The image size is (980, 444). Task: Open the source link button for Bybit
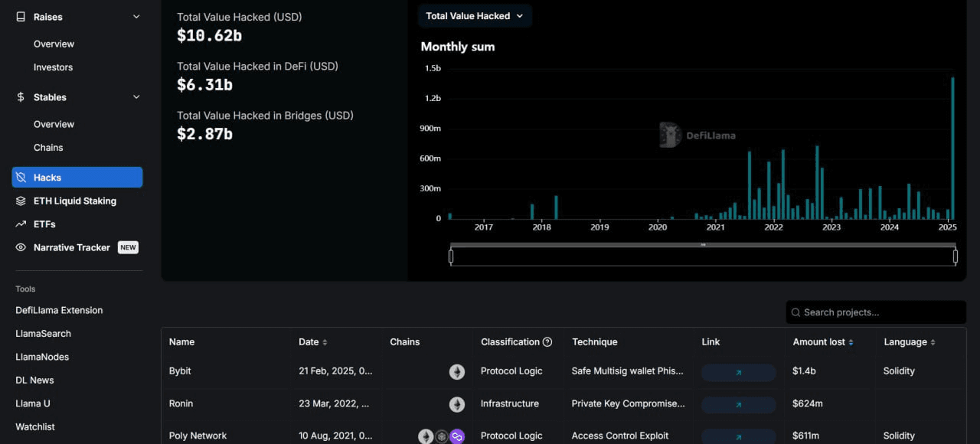pos(739,372)
